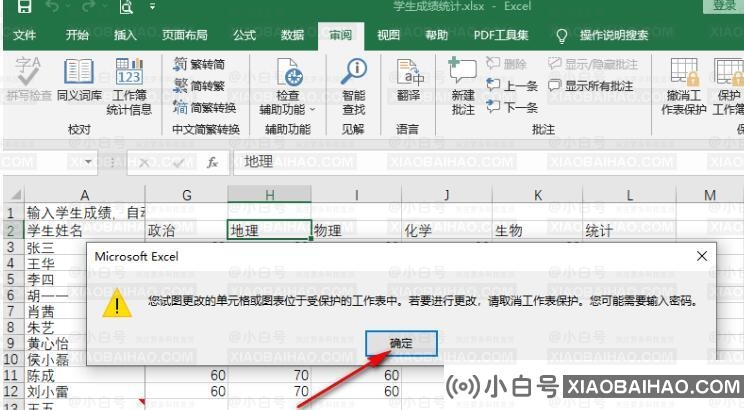Switch to the 公式 ribbon tab
Screen dimensions: 744x410
[244, 35]
